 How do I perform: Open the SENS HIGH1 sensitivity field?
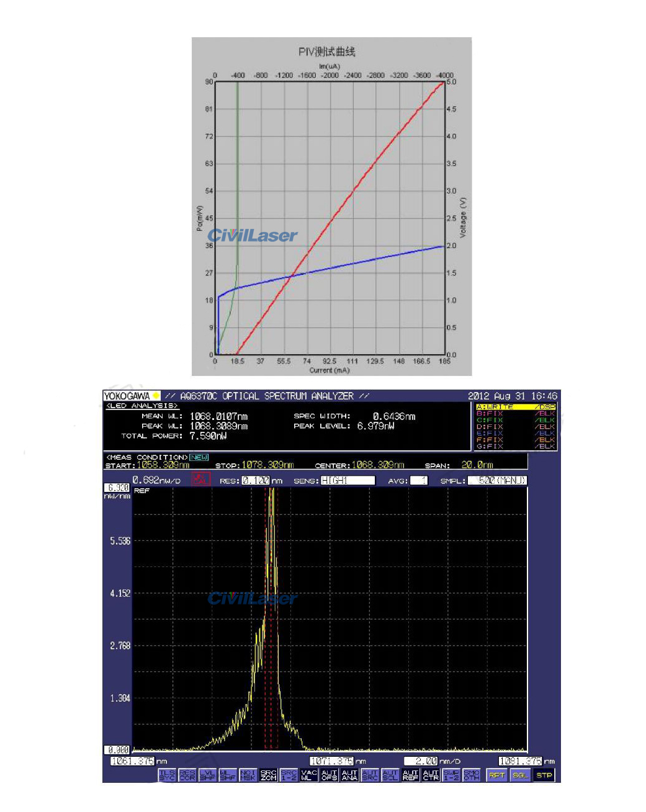pos(348,480)
